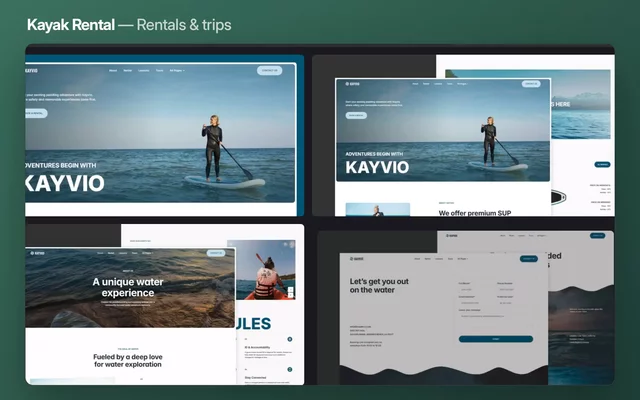Click the Kayvio logo in the 'We offer premium SUP' preview
This screenshot has width=640, height=400.
[x=352, y=84]
